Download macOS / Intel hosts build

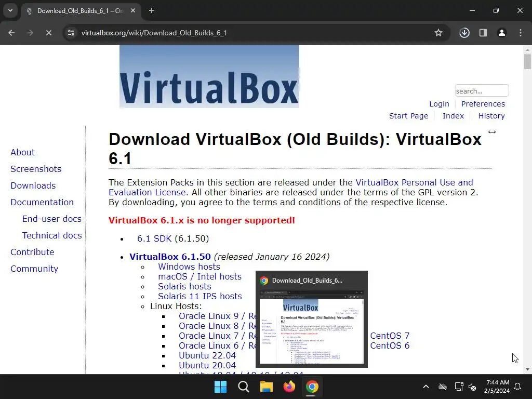point(199,276)
